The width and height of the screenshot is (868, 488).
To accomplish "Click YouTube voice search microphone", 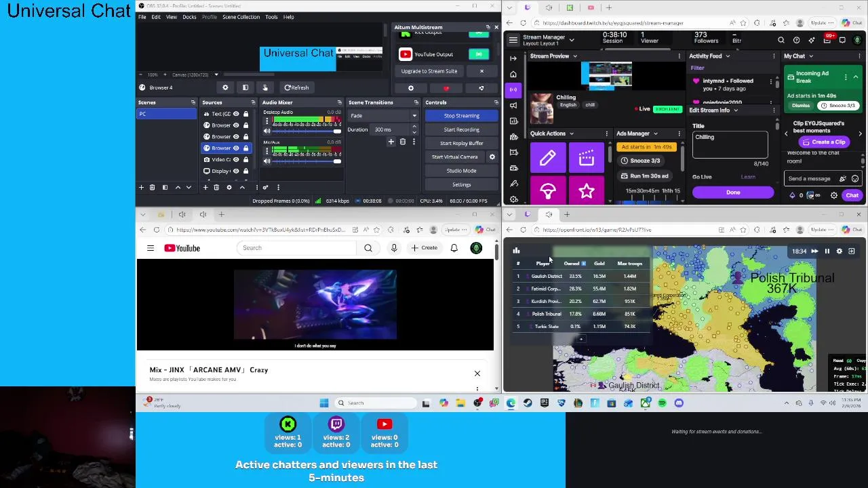I will (x=394, y=248).
